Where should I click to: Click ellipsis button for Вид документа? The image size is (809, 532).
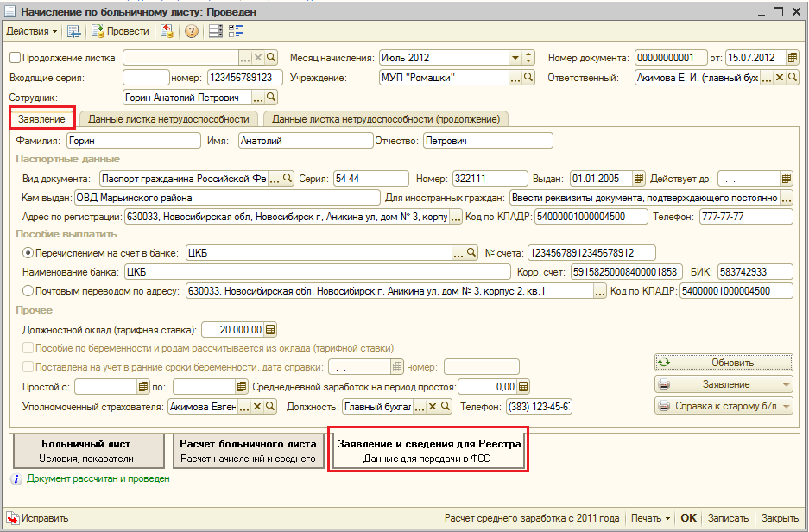tap(275, 179)
